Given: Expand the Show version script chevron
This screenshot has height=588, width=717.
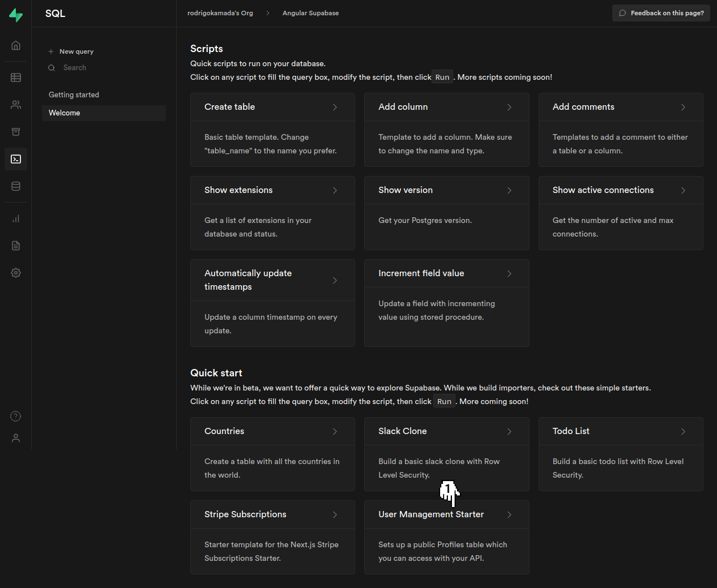Looking at the screenshot, I should [509, 190].
